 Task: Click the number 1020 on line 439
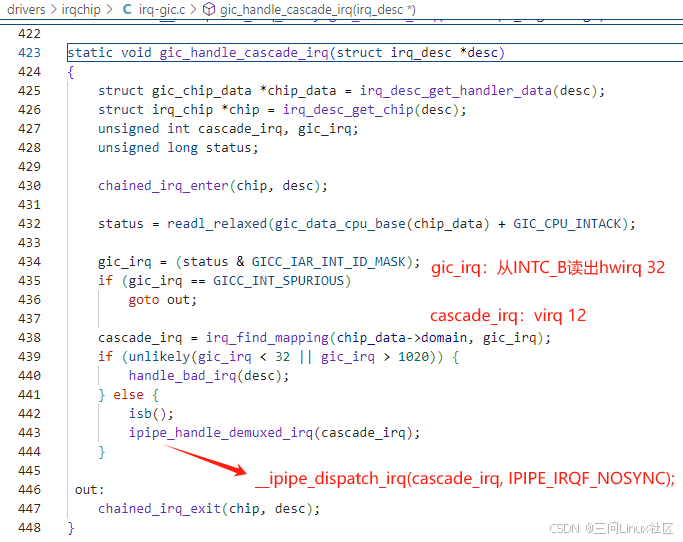[x=413, y=357]
